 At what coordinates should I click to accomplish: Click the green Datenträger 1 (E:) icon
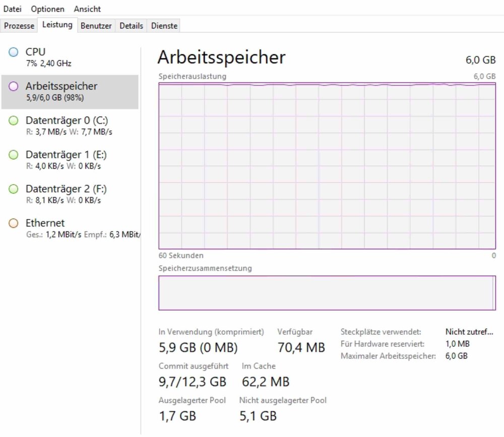pos(14,155)
